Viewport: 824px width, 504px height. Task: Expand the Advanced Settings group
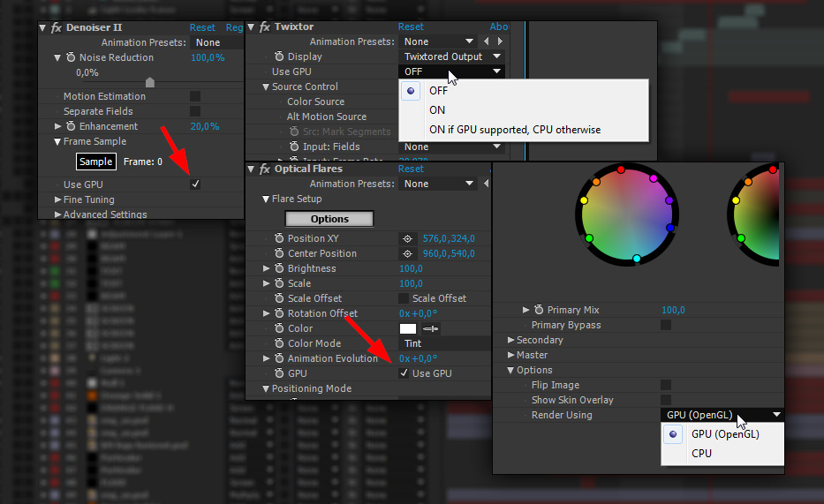pyautogui.click(x=57, y=214)
